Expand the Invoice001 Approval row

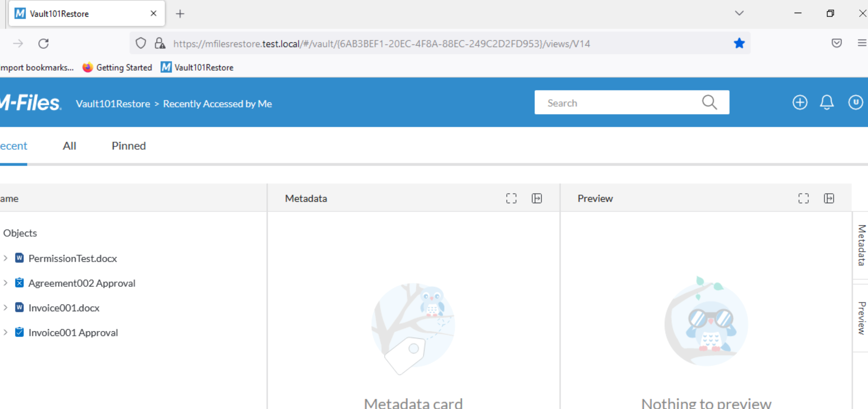pos(5,332)
